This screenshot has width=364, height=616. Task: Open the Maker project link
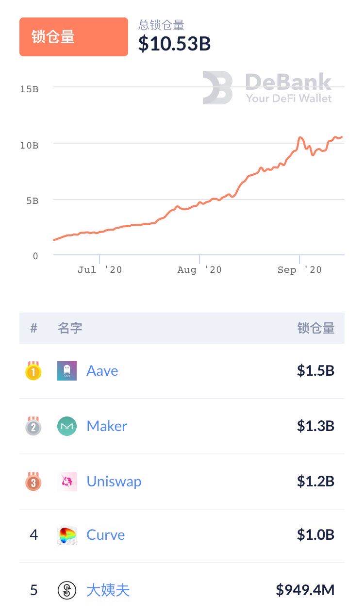pos(107,426)
